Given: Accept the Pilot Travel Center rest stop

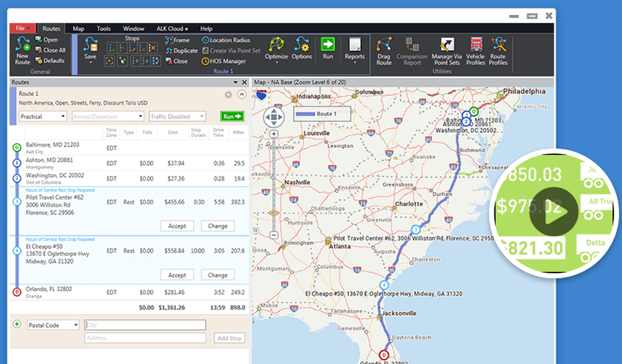Looking at the screenshot, I should 177,225.
